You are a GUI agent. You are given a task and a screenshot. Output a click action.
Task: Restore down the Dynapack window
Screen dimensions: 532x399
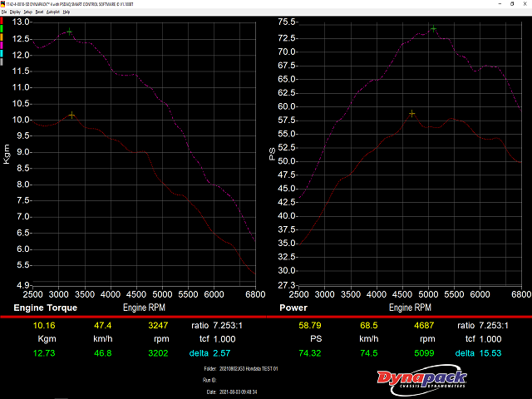512,3
